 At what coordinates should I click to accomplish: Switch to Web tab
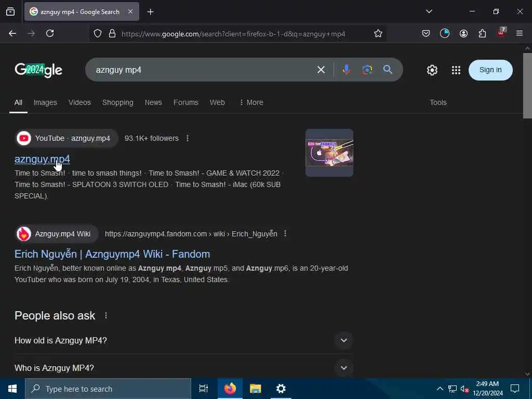(x=217, y=102)
